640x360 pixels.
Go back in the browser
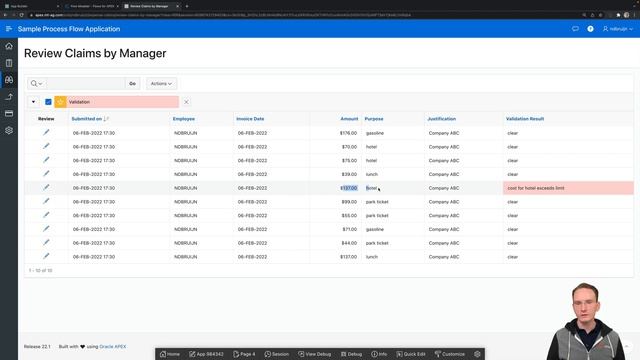pyautogui.click(x=5, y=15)
